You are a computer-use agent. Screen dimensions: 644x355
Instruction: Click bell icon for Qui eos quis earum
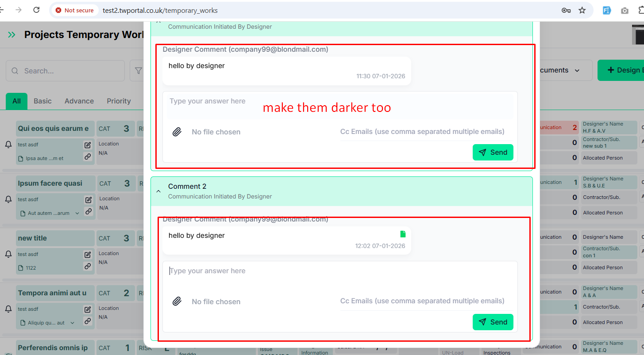(x=8, y=145)
